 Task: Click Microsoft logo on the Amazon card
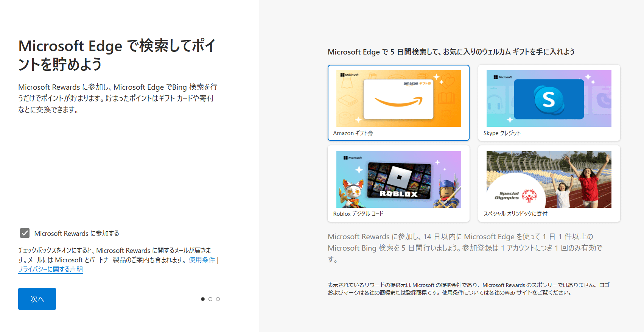349,75
